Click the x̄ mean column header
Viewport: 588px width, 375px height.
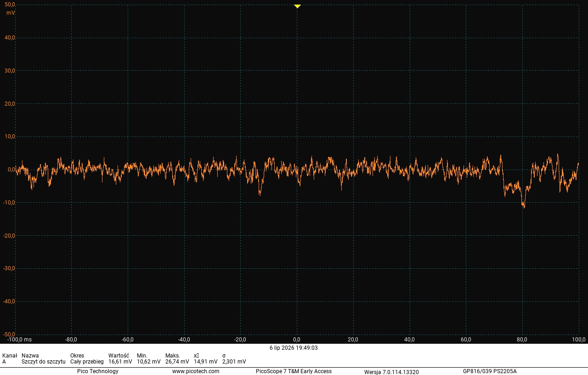tap(197, 356)
